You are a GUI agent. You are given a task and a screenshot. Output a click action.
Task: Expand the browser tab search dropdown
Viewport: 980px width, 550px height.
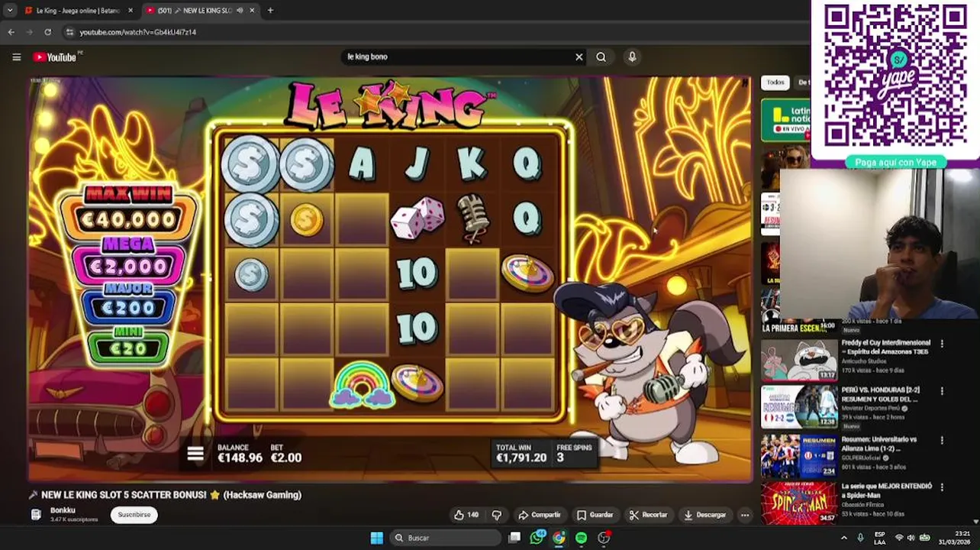click(x=9, y=11)
